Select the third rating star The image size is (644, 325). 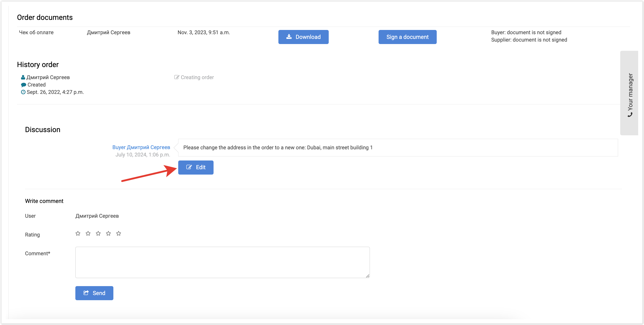(98, 233)
